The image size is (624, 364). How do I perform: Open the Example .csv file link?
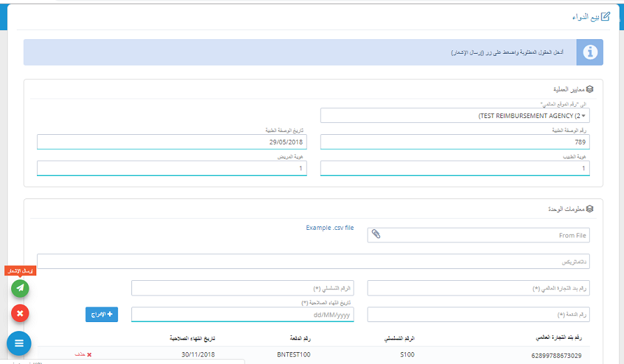330,228
